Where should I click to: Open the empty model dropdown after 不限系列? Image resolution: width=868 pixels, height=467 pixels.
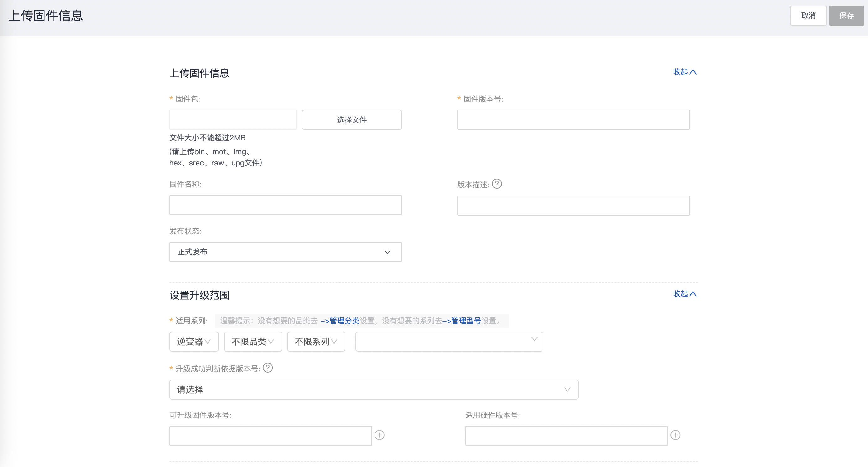[449, 342]
